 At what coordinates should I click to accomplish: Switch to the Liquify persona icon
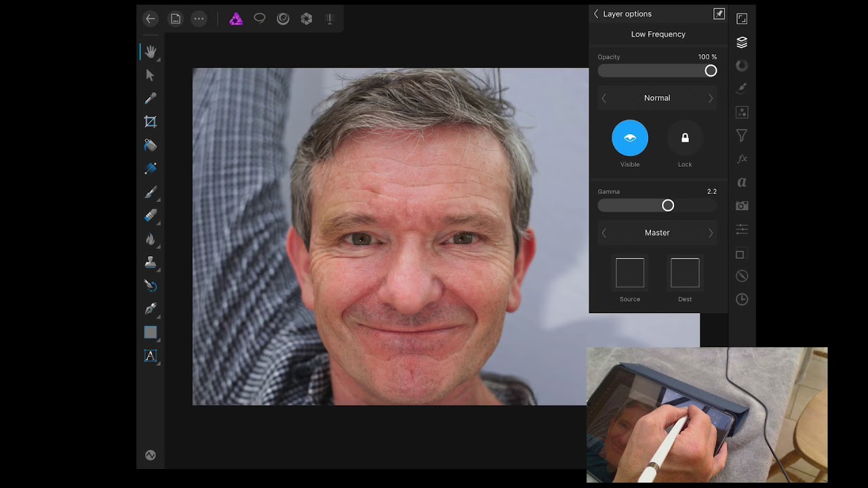pos(283,19)
